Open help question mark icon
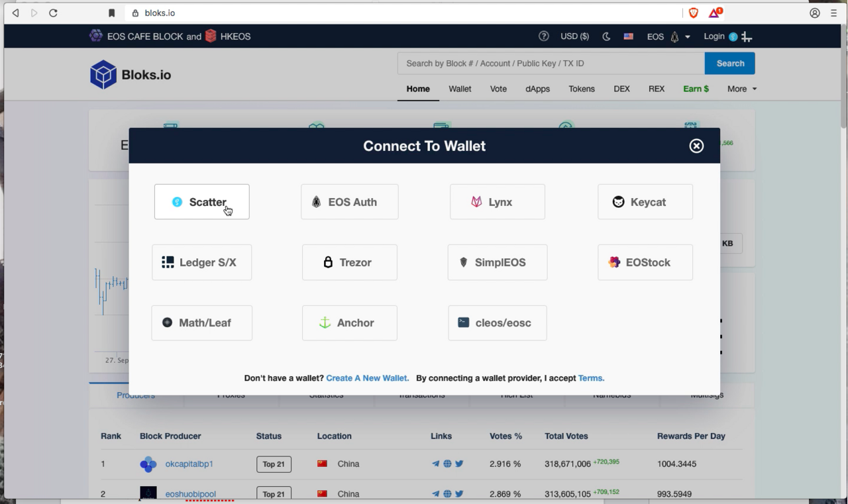This screenshot has width=848, height=504. (544, 36)
